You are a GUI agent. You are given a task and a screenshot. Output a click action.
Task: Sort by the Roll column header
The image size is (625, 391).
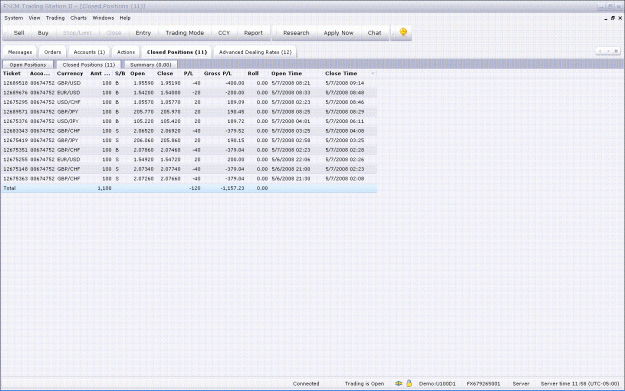[253, 73]
